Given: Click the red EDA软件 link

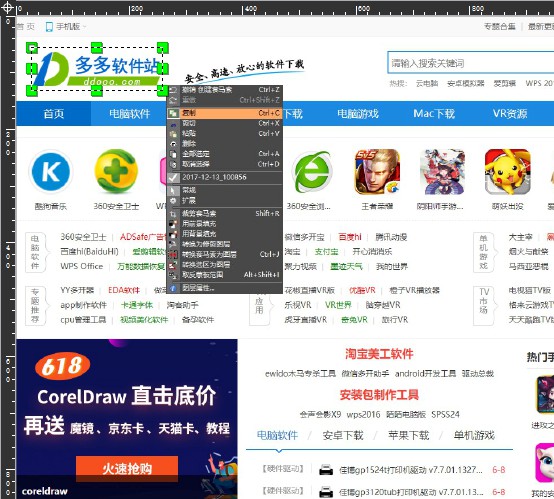Looking at the screenshot, I should [x=124, y=290].
